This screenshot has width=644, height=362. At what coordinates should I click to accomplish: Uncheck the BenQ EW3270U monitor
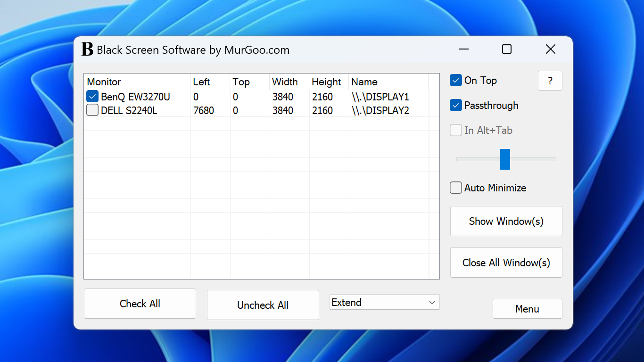click(92, 97)
